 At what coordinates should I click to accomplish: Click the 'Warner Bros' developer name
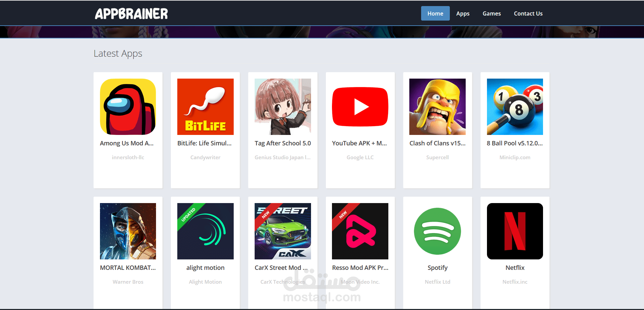[128, 282]
